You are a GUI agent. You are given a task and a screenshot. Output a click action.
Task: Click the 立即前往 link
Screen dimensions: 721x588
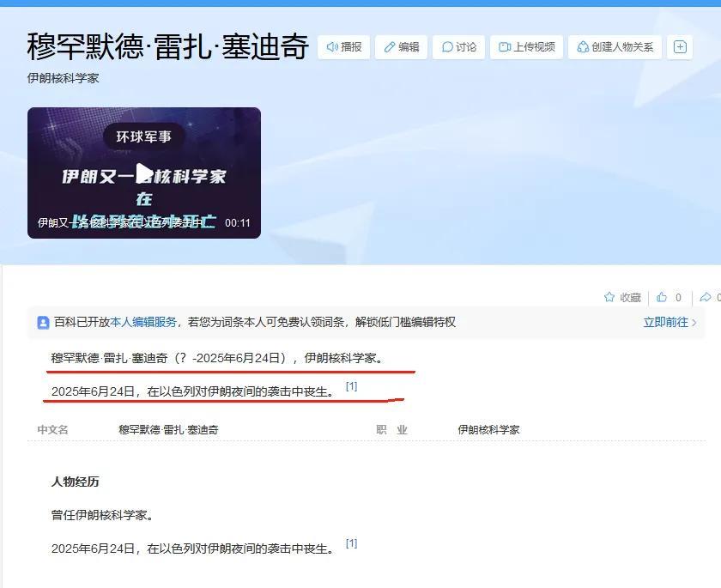pos(669,322)
